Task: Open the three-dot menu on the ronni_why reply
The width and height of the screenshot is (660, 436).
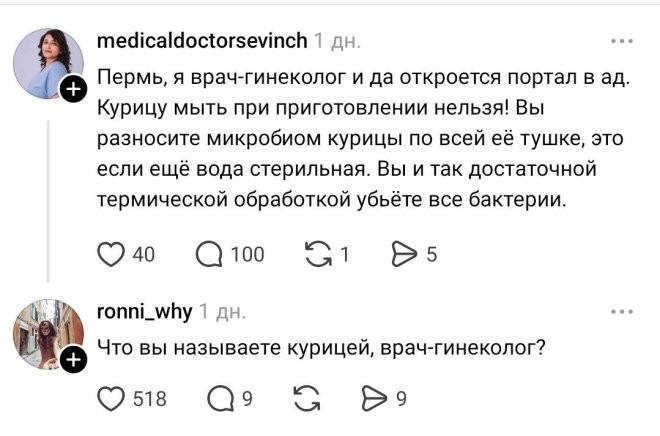Action: click(622, 312)
